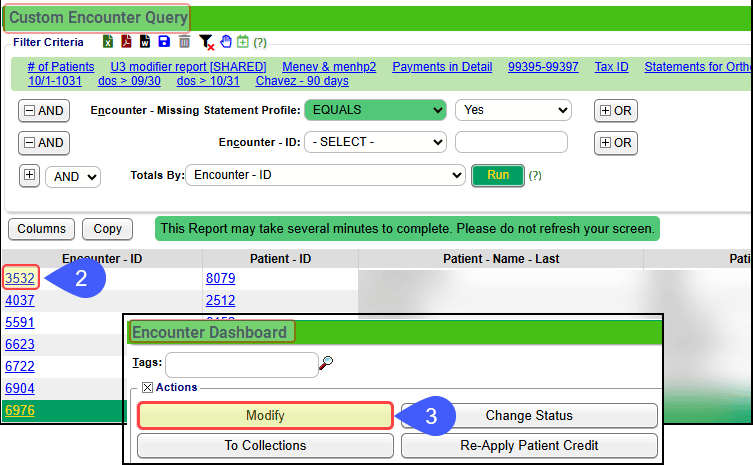Click the Modify action button
Screen dimensions: 753x465
(x=265, y=415)
